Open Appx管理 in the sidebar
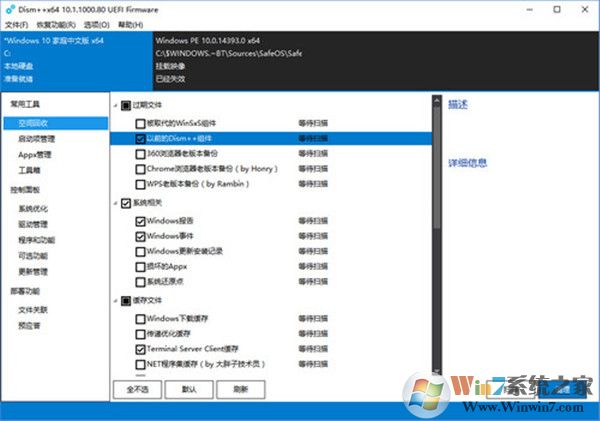Viewport: 600px width, 421px height. 34,155
